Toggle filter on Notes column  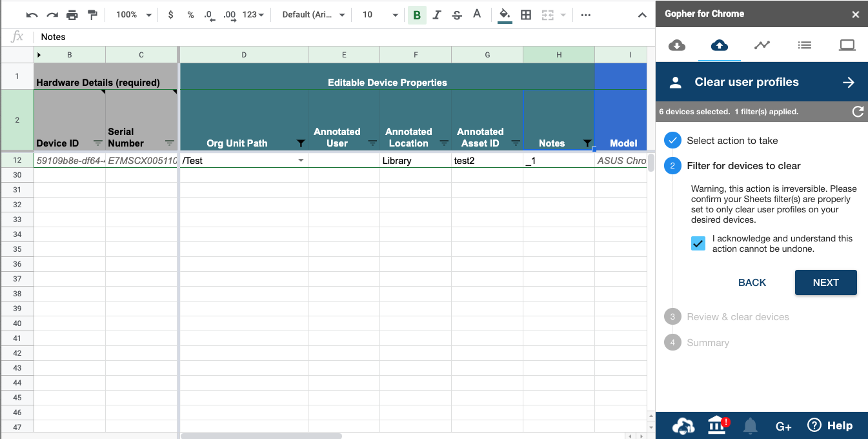point(587,143)
